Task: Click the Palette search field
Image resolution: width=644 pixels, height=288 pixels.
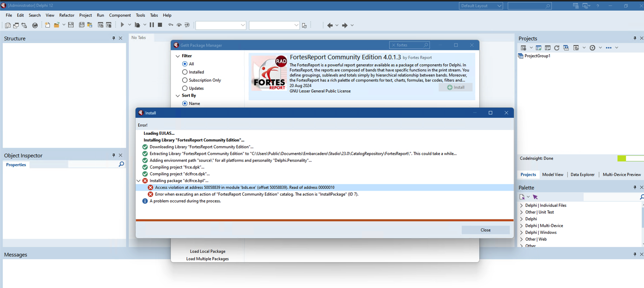Action: point(614,197)
